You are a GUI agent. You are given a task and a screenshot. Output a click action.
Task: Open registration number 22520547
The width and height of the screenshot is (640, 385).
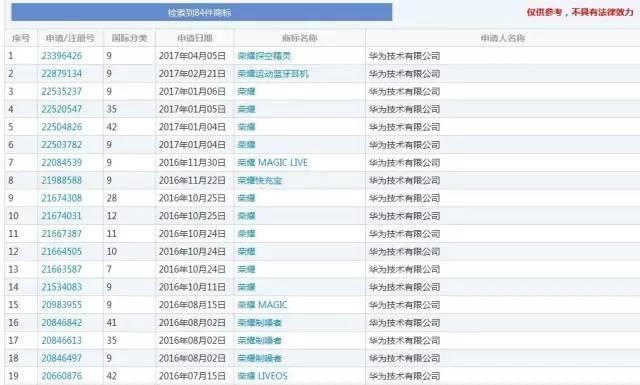tap(62, 109)
